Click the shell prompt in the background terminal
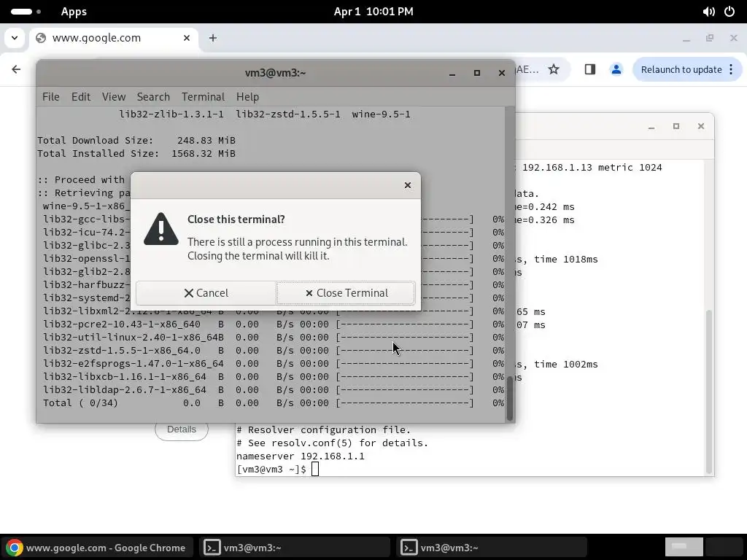 click(x=271, y=470)
